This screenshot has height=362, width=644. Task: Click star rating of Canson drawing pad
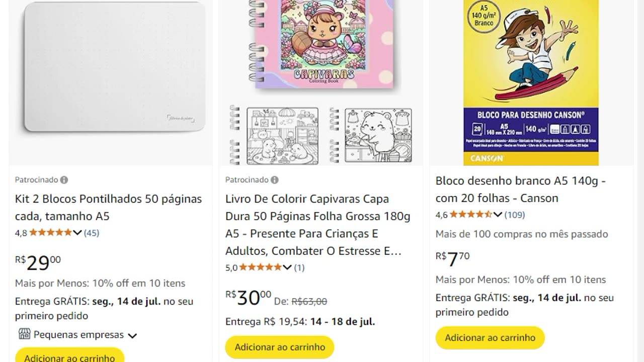point(470,215)
